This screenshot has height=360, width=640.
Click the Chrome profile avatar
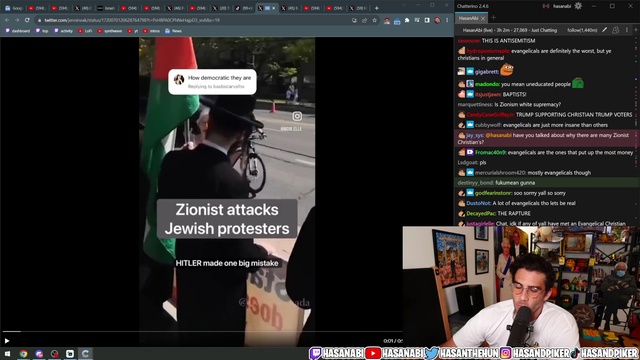[x=437, y=20]
